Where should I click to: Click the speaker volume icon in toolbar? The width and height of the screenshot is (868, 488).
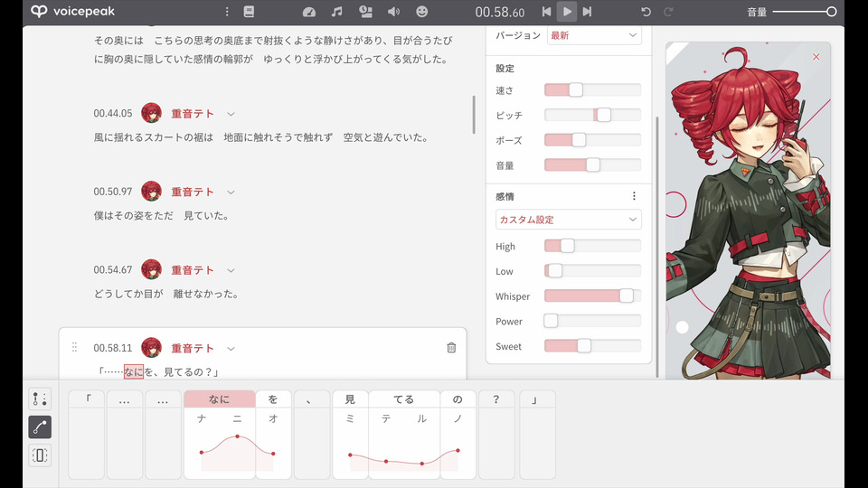pyautogui.click(x=393, y=12)
